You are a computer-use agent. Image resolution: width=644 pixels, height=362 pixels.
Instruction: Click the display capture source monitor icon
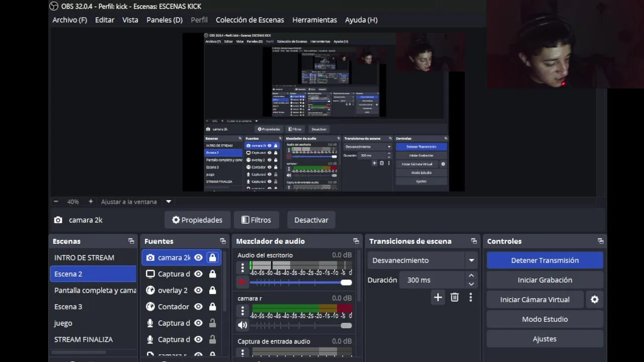tap(150, 274)
